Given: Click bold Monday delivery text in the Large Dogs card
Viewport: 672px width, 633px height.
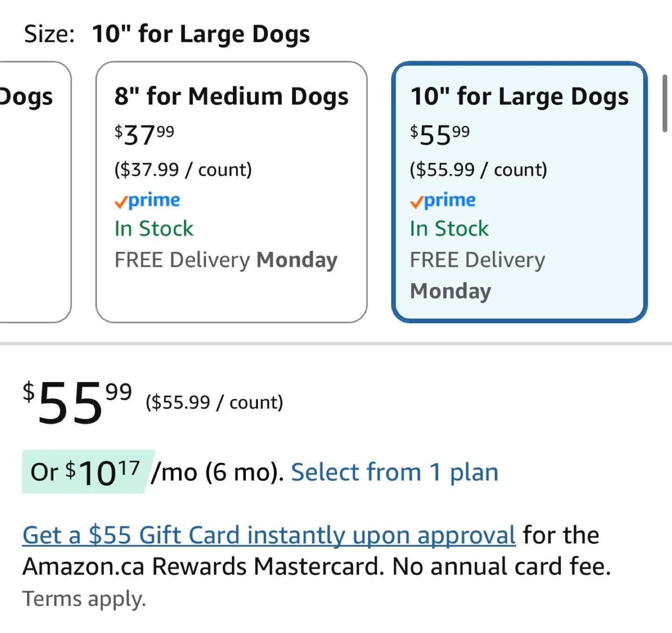Looking at the screenshot, I should [451, 291].
